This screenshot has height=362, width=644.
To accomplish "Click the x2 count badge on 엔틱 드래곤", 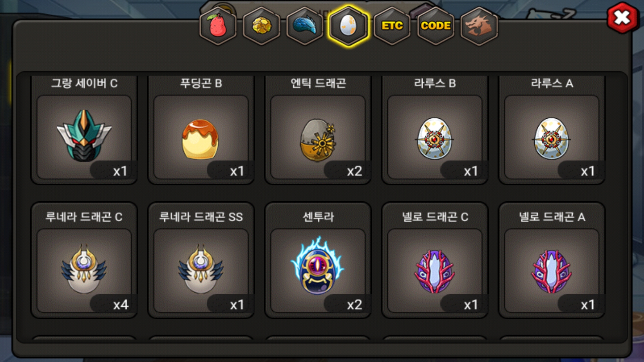I will 347,171.
